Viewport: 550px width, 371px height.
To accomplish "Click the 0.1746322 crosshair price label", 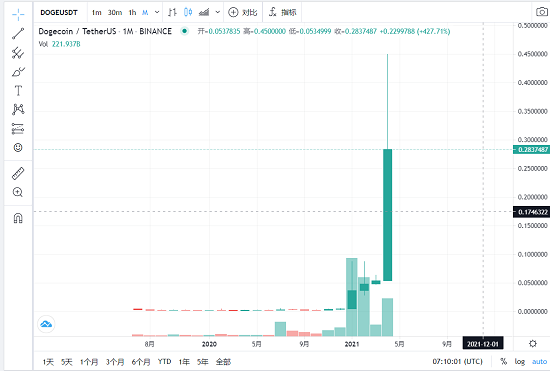I will point(531,212).
